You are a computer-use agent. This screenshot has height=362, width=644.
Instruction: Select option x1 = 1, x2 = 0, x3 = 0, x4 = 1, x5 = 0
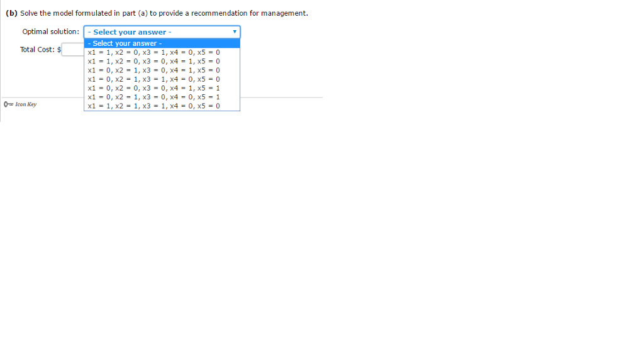(x=162, y=62)
